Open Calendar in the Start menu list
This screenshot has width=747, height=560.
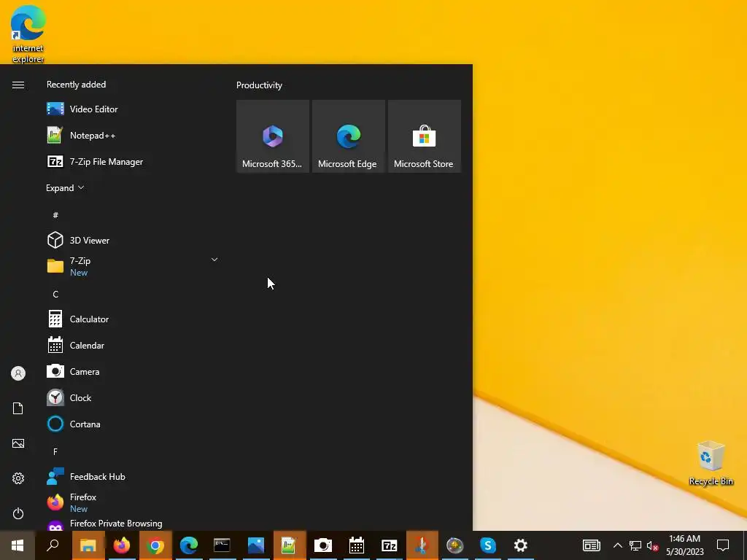132,345
